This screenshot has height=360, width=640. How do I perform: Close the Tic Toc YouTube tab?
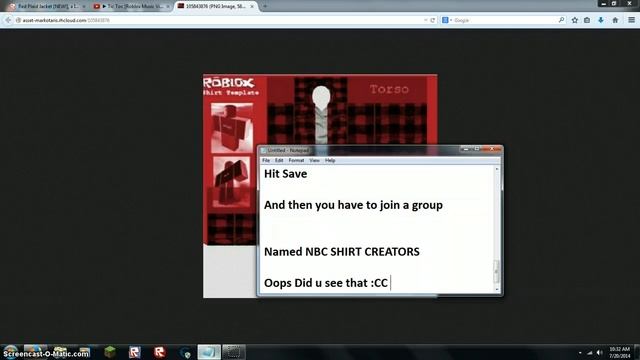click(x=168, y=7)
